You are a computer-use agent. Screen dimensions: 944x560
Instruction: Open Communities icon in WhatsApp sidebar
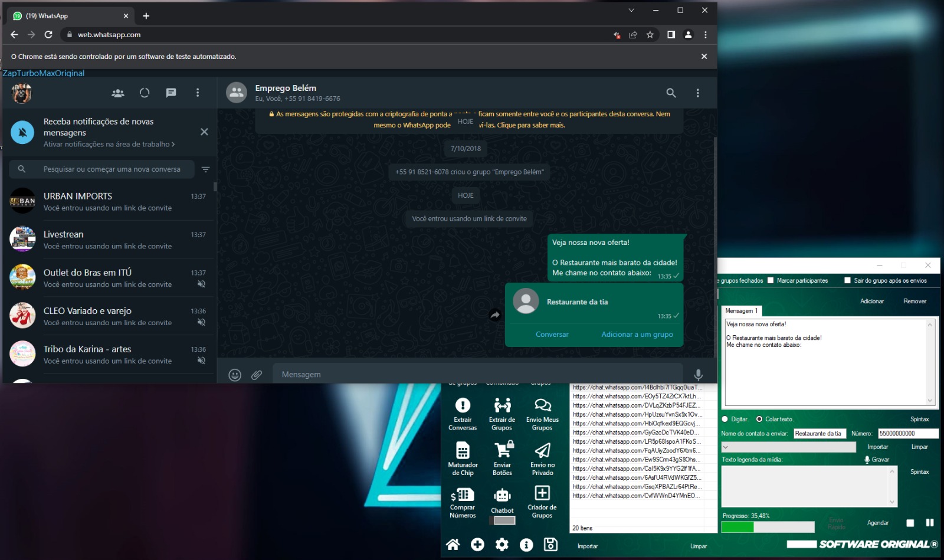pos(118,93)
